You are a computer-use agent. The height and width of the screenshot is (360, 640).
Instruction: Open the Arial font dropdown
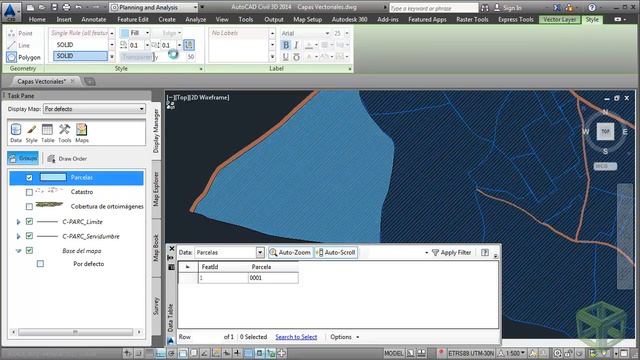[x=327, y=33]
